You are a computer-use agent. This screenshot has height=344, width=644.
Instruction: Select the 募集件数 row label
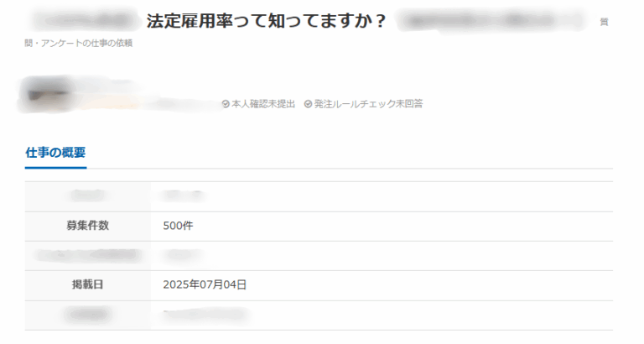87,226
